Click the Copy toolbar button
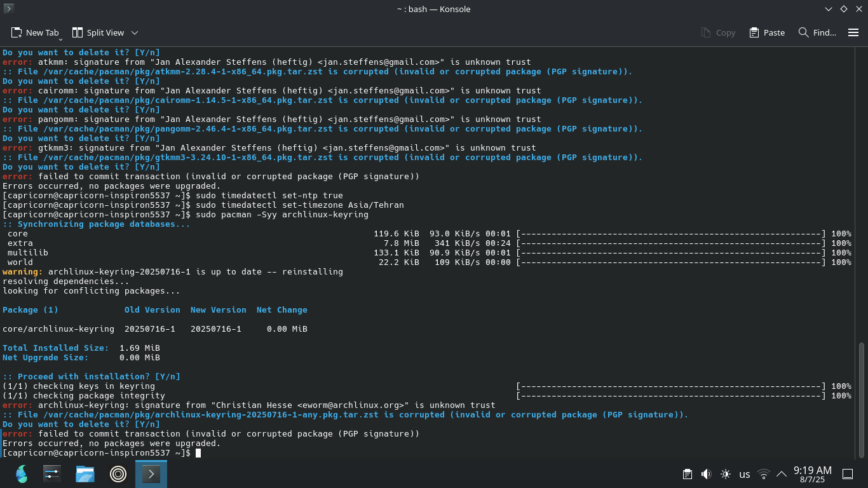Screen dimensions: 868x488 (x=718, y=32)
